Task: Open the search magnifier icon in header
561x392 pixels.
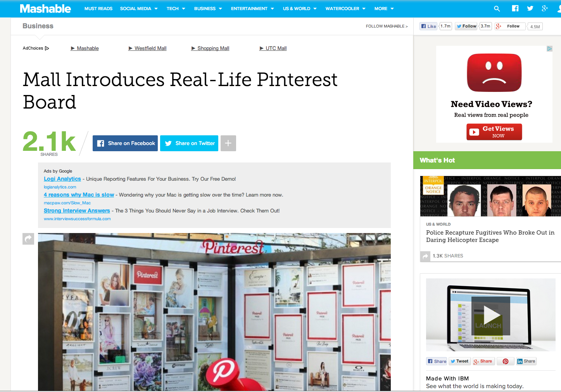Action: click(497, 9)
